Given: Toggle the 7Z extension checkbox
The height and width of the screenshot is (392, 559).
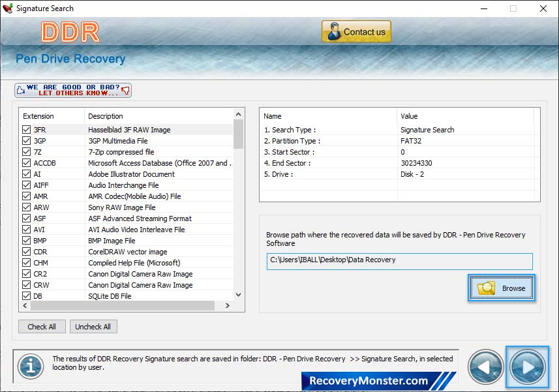Looking at the screenshot, I should point(26,152).
